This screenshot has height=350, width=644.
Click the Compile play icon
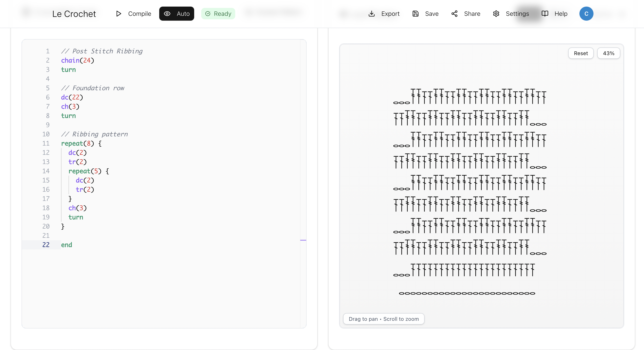(119, 14)
